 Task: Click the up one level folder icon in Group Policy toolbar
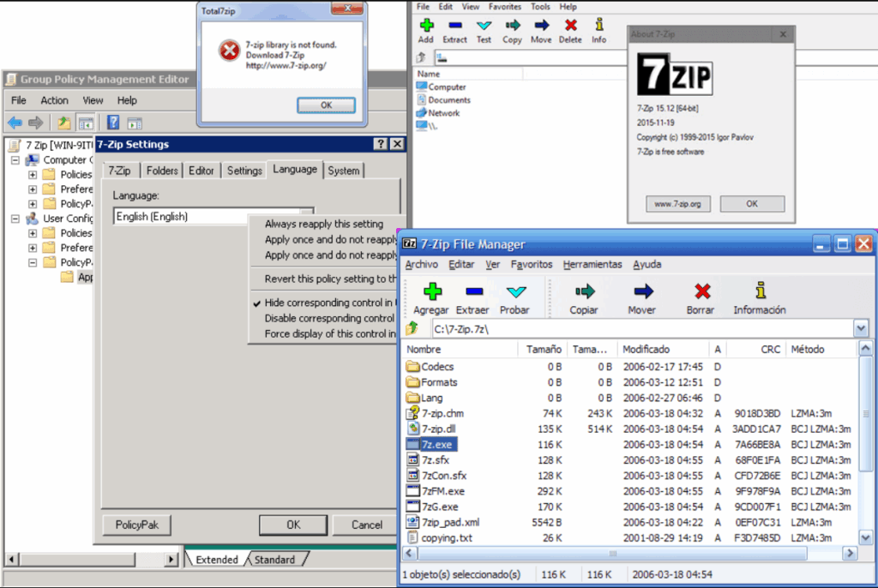[63, 122]
